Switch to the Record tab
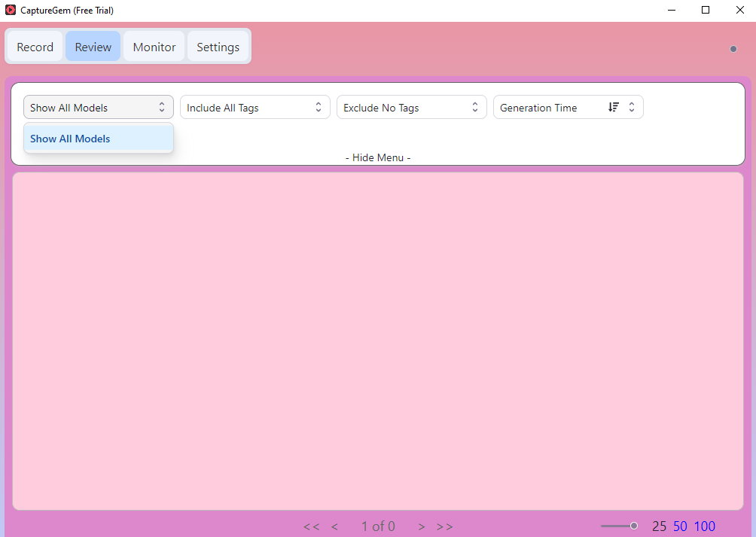 (x=35, y=47)
